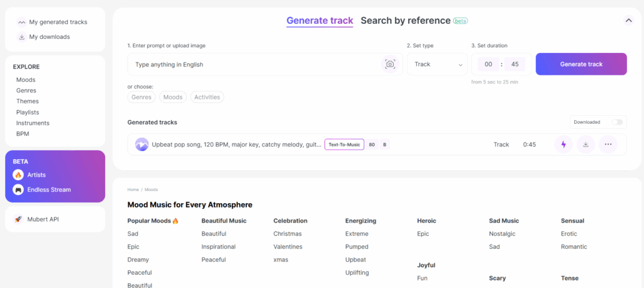Open the Dreamy mood link

[138, 260]
